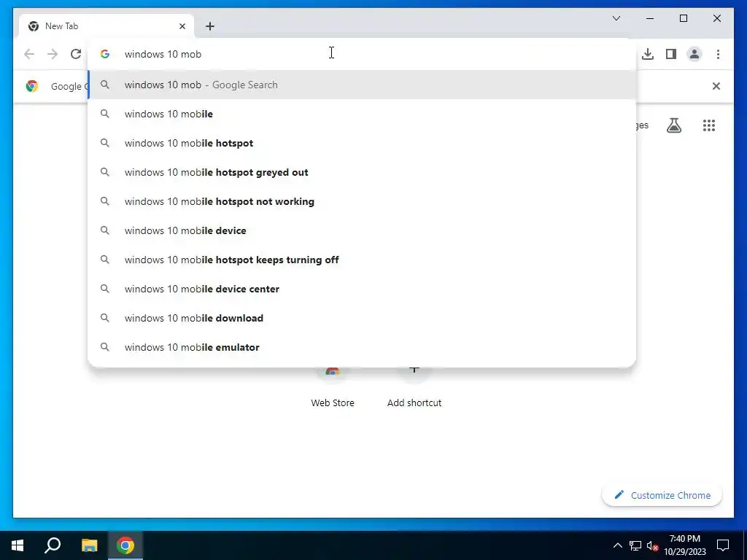This screenshot has width=747, height=560.
Task: Dismiss the Google Chrome info bar
Action: [716, 86]
